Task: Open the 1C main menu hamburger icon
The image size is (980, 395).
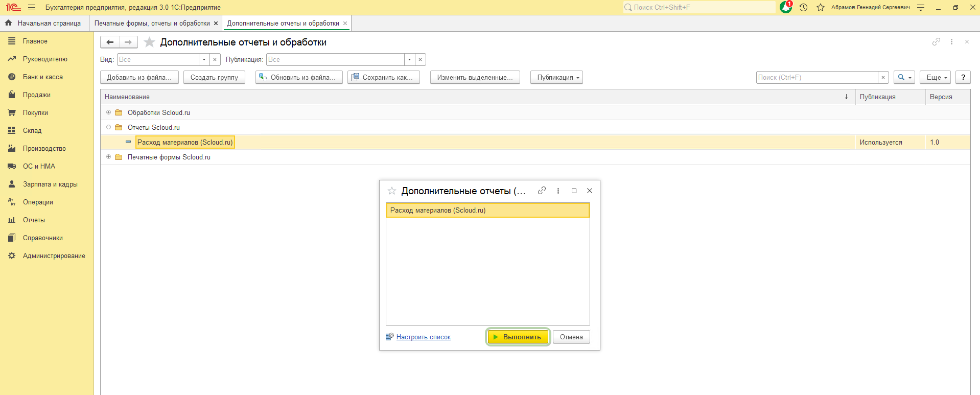Action: point(32,8)
